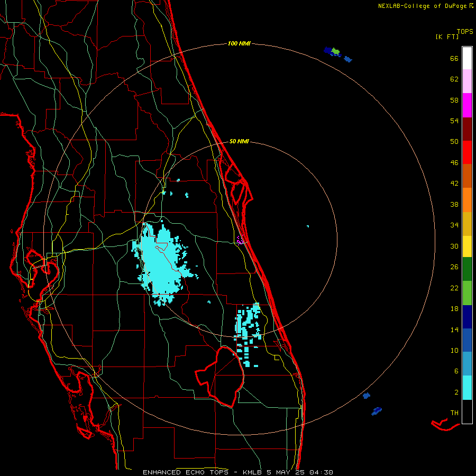Click the magenta echo at the radar site
Viewport: 476px width, 476px height.
click(x=240, y=240)
